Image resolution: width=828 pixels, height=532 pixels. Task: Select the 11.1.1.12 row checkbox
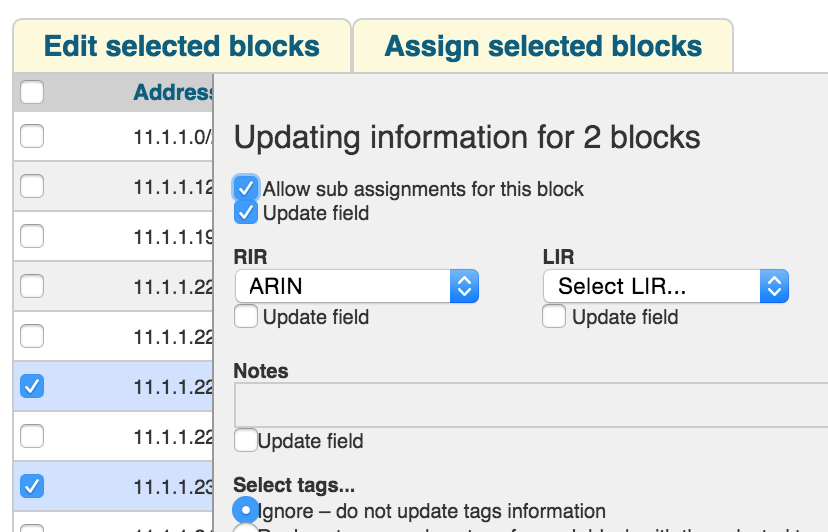pos(32,186)
